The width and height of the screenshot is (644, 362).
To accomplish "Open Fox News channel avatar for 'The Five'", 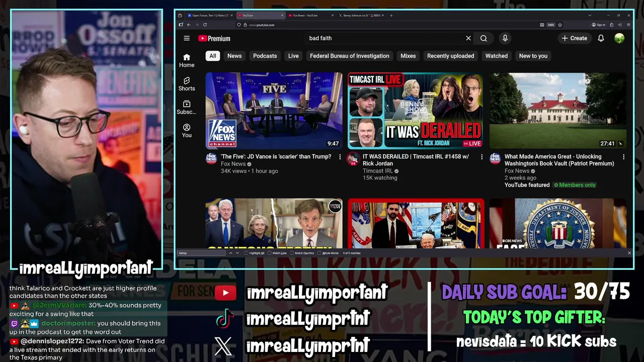I will point(211,158).
